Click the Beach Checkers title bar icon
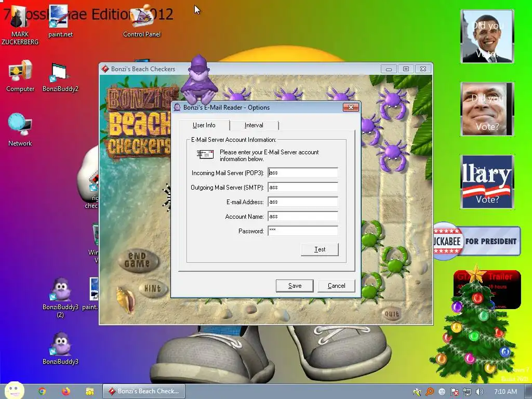The height and width of the screenshot is (399, 532). (x=105, y=69)
